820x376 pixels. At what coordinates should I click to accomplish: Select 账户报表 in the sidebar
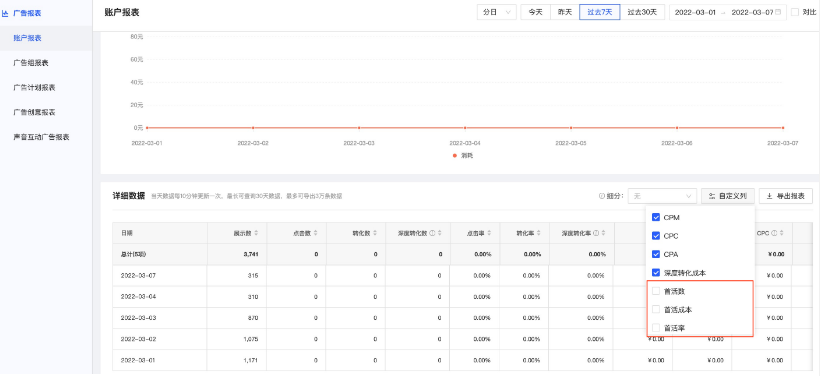[46, 38]
